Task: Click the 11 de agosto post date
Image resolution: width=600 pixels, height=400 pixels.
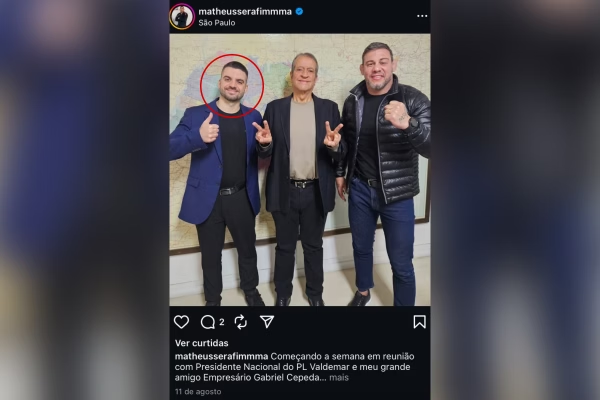Action: click(198, 392)
